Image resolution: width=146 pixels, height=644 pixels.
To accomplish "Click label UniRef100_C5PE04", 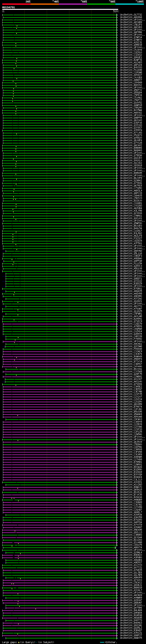I will pyautogui.click(x=131, y=95).
